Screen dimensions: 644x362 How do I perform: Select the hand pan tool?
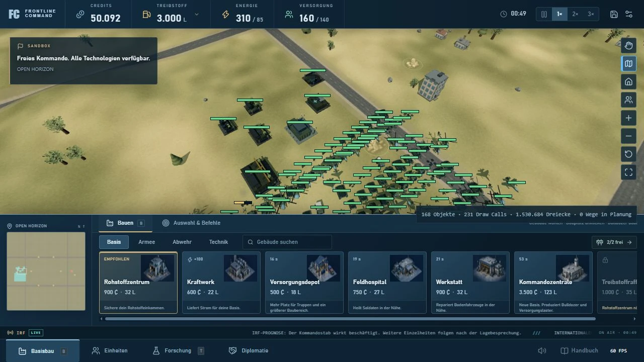(x=628, y=46)
